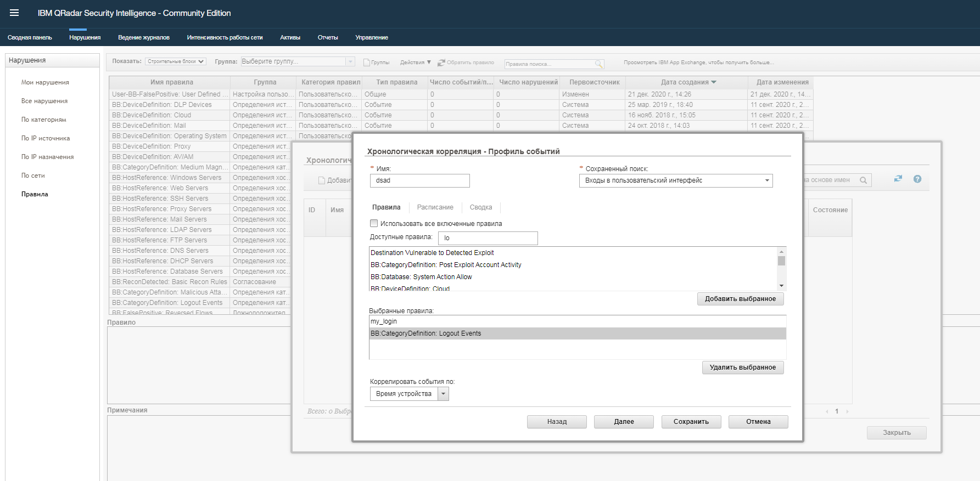Click the Добавить icon in the background dialog
980x481 pixels.
click(322, 180)
